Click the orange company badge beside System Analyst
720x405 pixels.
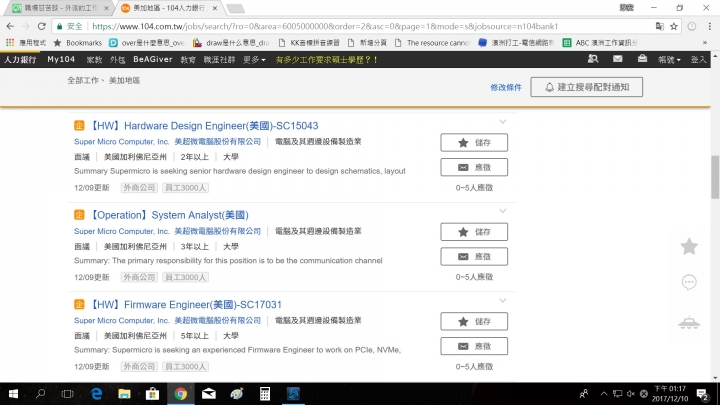tap(79, 215)
